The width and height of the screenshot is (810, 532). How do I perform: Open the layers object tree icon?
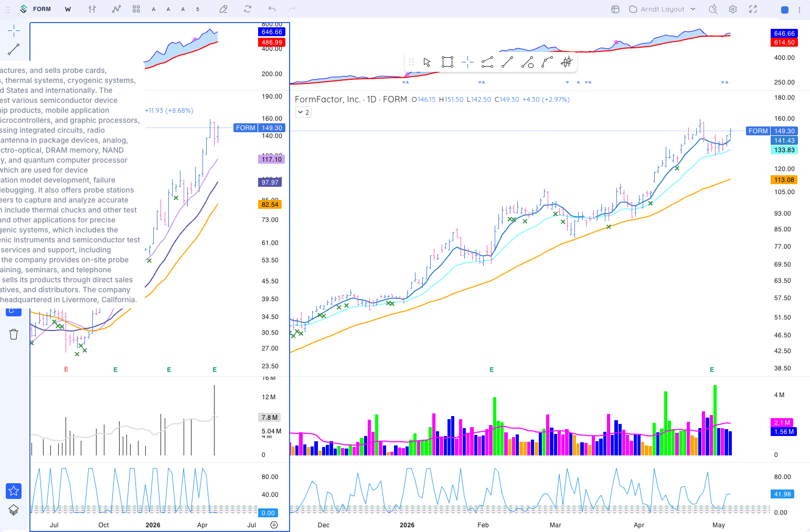click(14, 510)
